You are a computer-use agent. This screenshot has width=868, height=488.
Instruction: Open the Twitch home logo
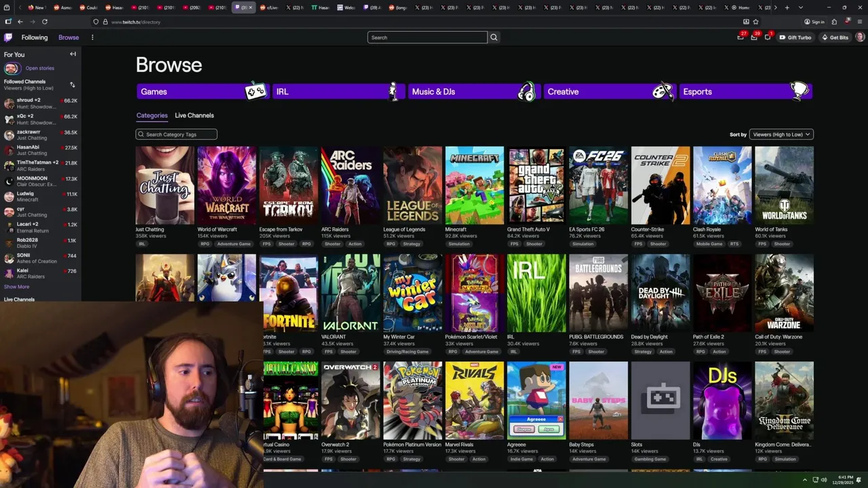point(8,37)
